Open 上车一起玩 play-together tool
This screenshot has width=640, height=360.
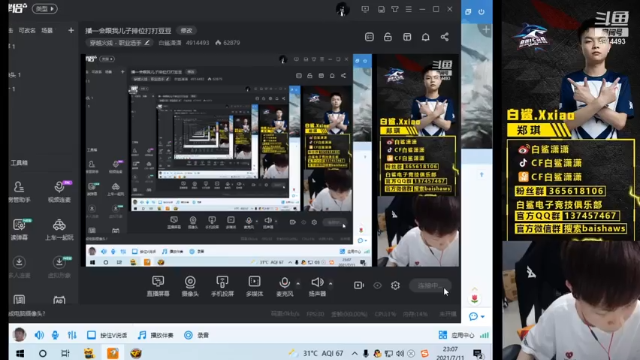59,229
